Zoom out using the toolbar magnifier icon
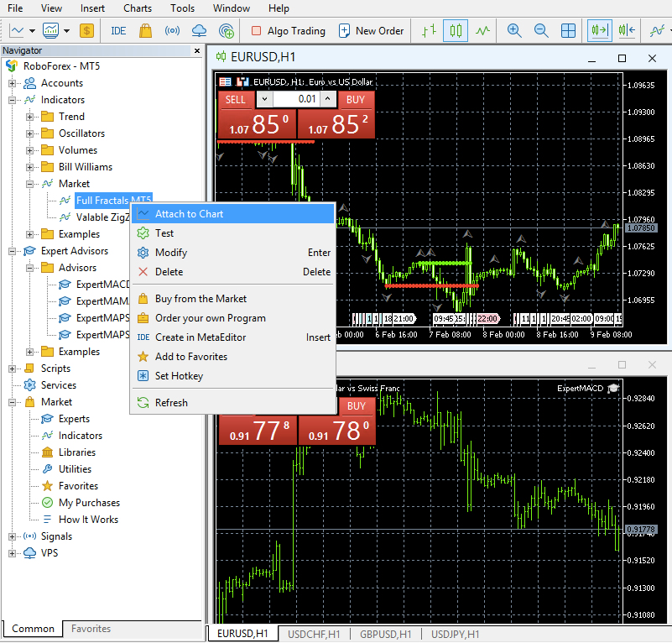The width and height of the screenshot is (672, 643). [x=540, y=30]
